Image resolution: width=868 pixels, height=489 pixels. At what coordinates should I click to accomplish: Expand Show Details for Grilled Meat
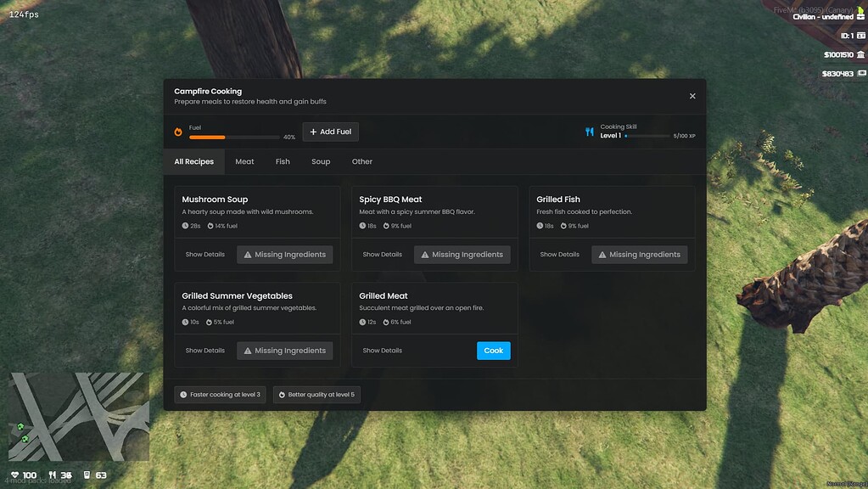tap(383, 351)
